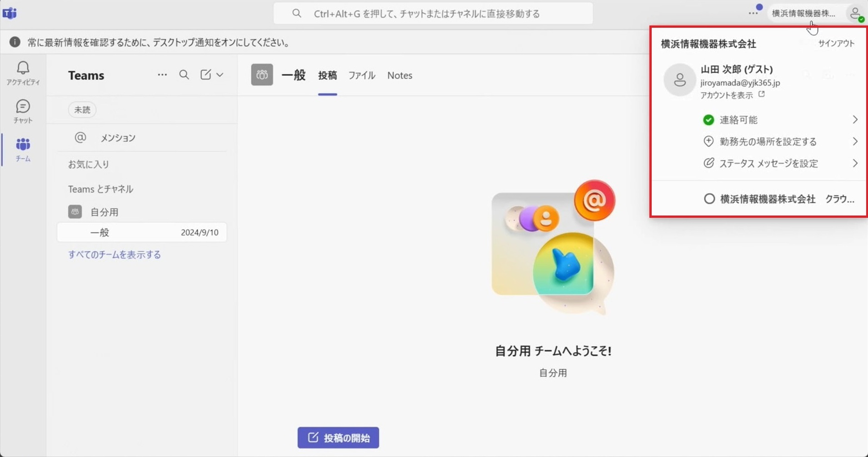Click the サインアウト link
The image size is (868, 457).
[x=836, y=43]
